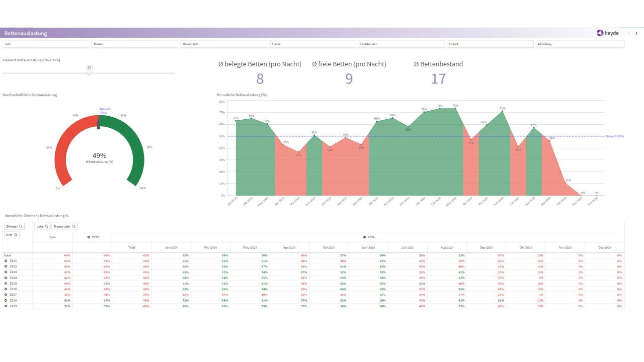The image size is (644, 362).
Task: Expand room Z101 row
Action: tap(6, 261)
